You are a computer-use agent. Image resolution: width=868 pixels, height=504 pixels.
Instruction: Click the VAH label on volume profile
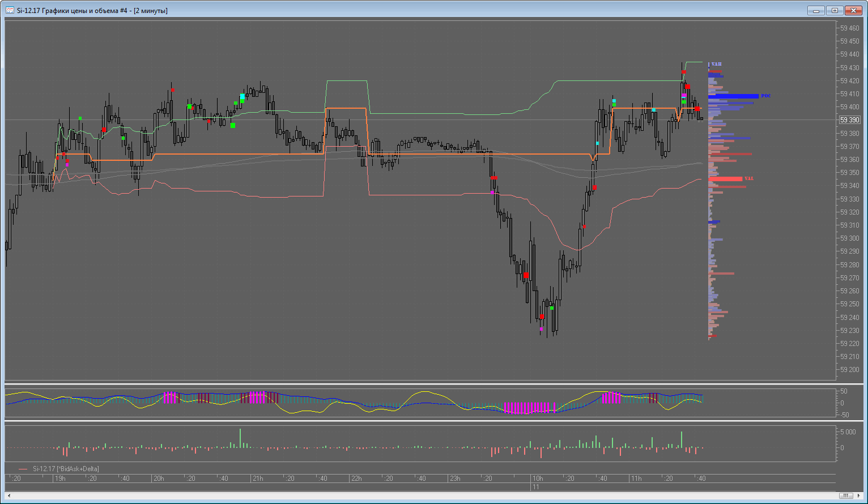[x=716, y=65]
